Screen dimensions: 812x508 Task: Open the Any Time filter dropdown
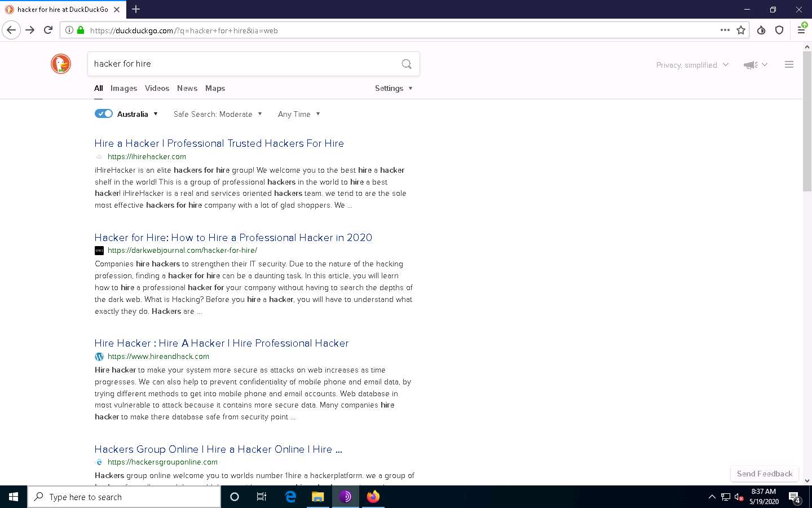click(x=299, y=114)
